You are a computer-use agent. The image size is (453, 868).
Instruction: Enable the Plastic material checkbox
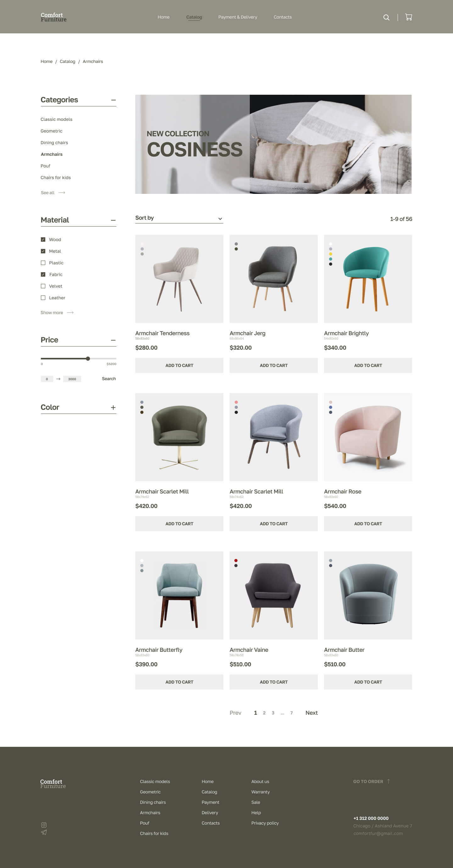click(43, 263)
